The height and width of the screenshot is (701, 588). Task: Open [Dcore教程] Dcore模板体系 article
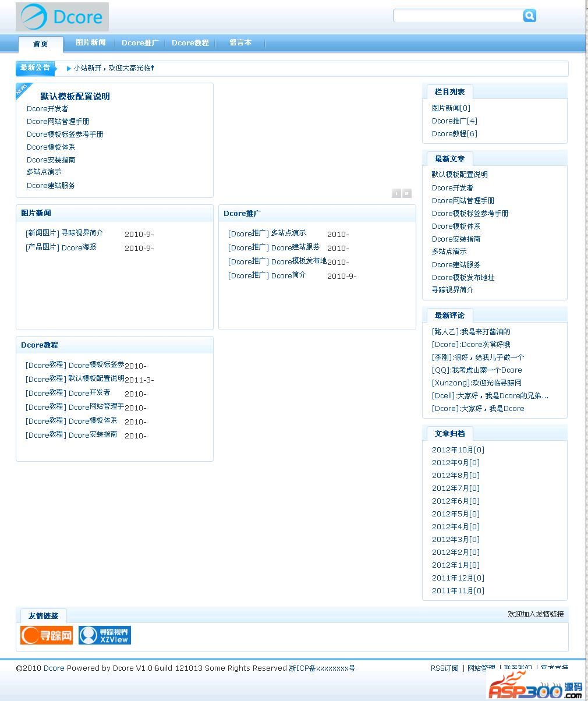(72, 421)
